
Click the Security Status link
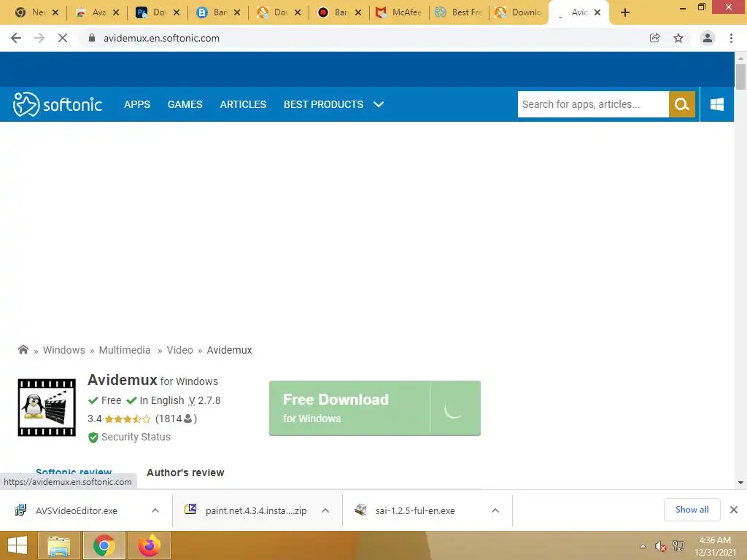tap(136, 437)
